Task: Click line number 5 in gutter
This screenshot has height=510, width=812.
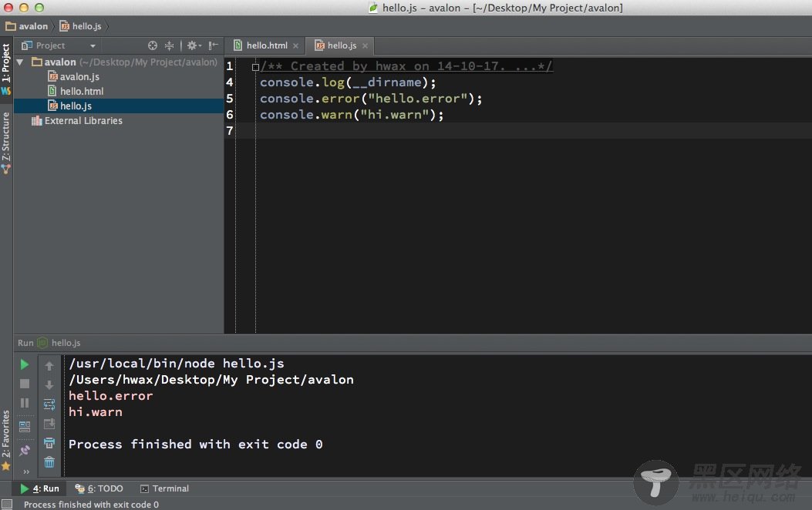Action: [x=229, y=99]
